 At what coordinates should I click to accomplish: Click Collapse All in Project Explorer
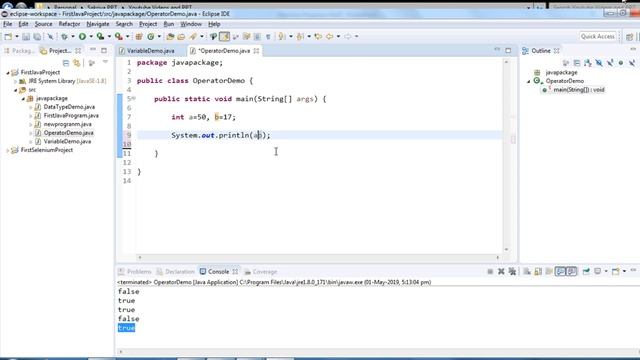tap(66, 63)
